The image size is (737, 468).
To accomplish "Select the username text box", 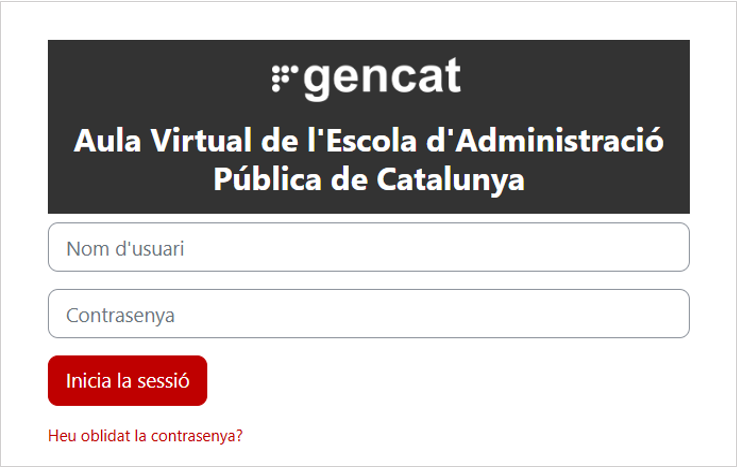I will (368, 247).
